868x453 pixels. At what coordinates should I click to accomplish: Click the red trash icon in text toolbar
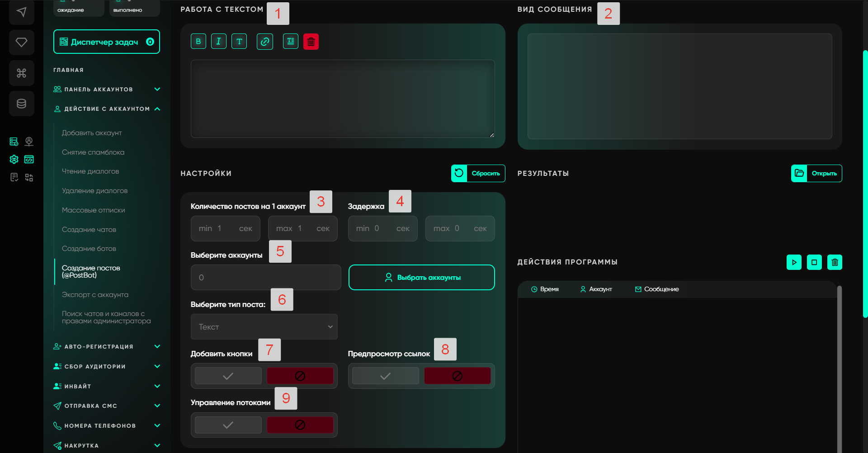tap(311, 42)
